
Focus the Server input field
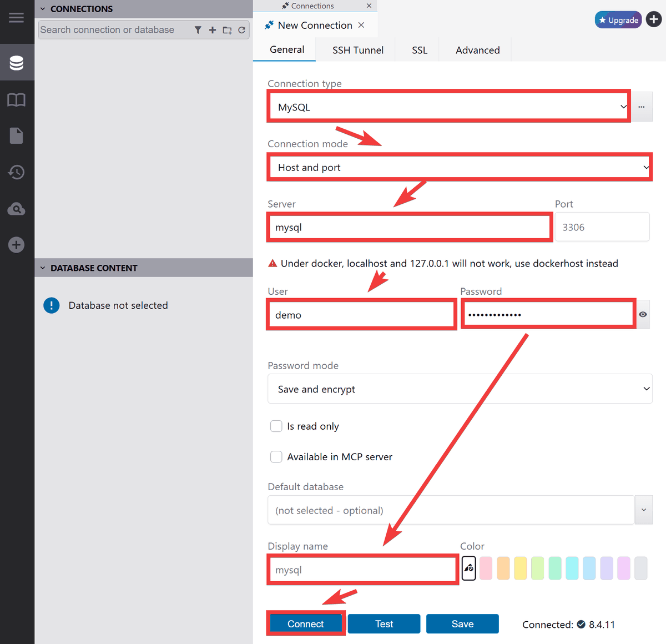click(x=410, y=227)
